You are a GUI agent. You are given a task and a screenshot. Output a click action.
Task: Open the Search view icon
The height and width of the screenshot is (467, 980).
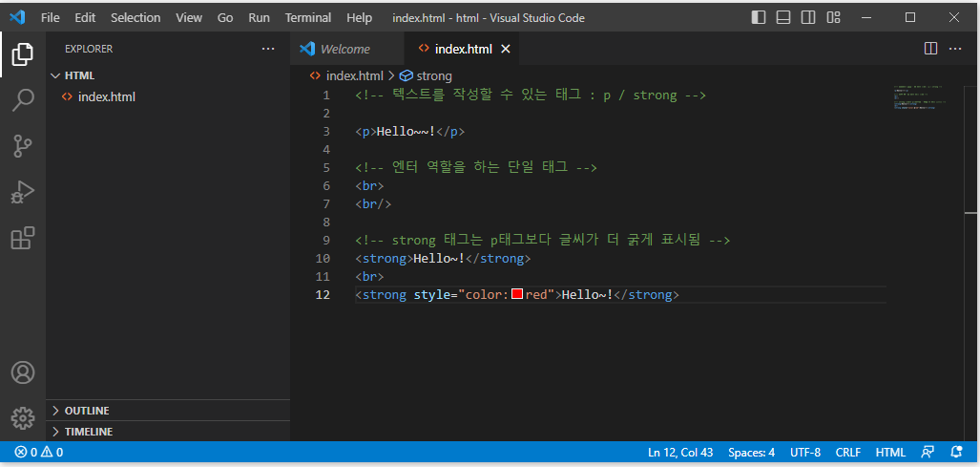23,100
